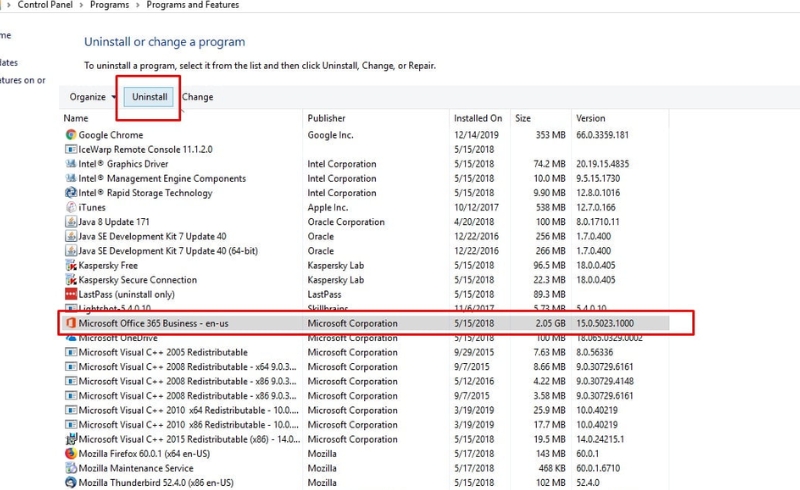
Task: Click the Uninstall toolbar button
Action: (x=149, y=97)
